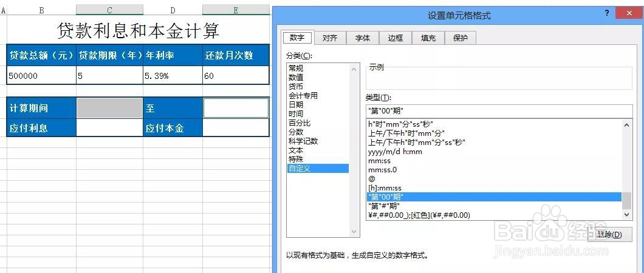Select column E header in spreadsheet
644x273 pixels.
(236, 10)
